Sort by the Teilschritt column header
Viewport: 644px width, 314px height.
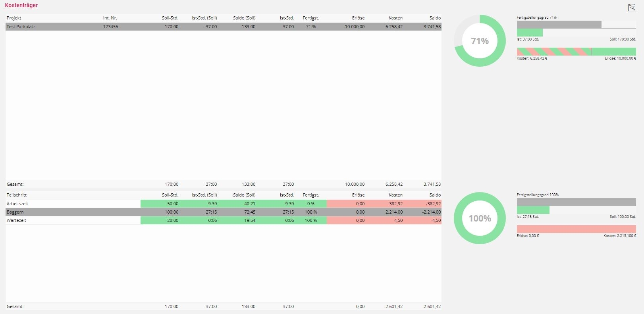[x=17, y=195]
